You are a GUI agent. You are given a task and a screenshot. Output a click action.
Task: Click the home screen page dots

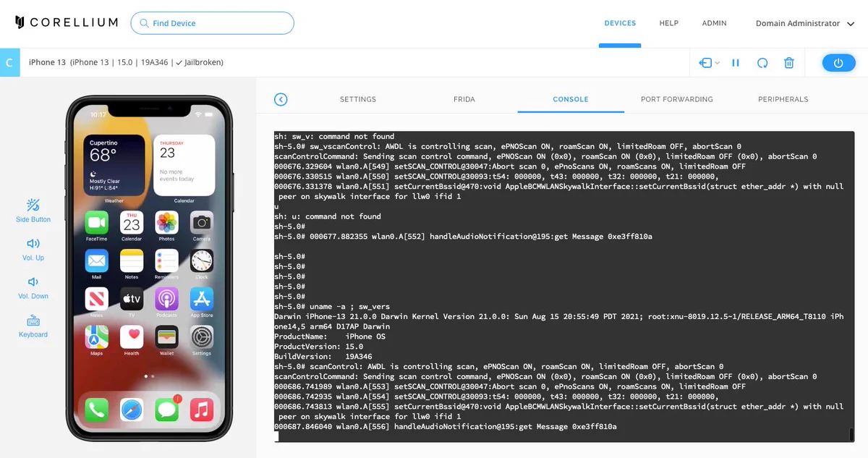point(149,376)
